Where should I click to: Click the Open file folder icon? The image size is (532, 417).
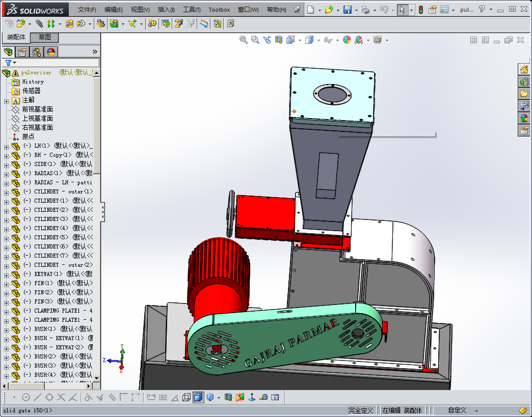[x=329, y=10]
